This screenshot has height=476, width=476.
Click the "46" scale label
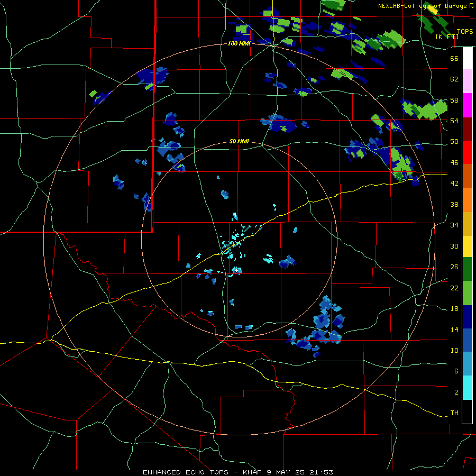pos(454,163)
